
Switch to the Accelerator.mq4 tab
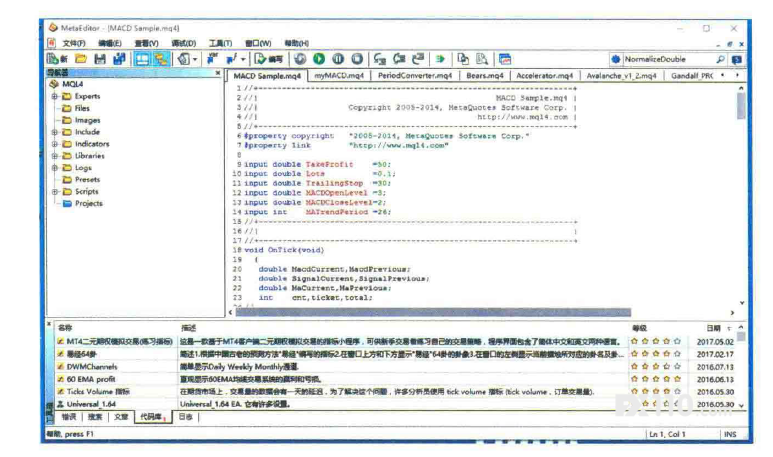545,75
